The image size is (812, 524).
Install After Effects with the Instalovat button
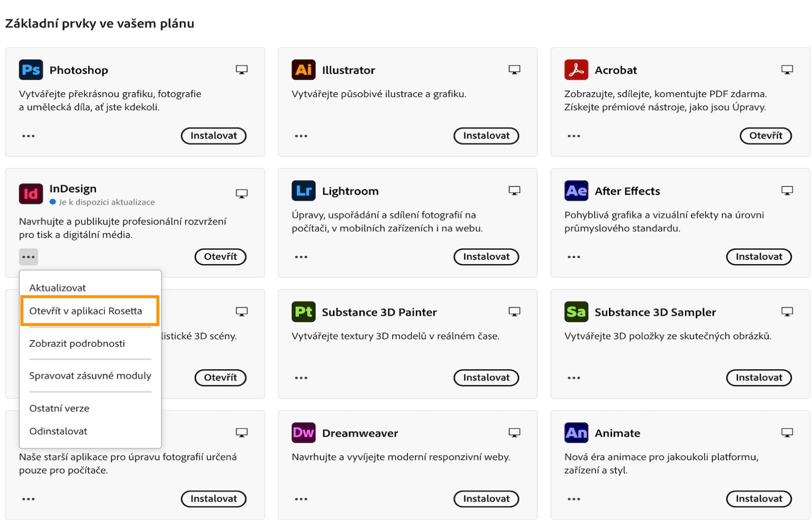759,257
